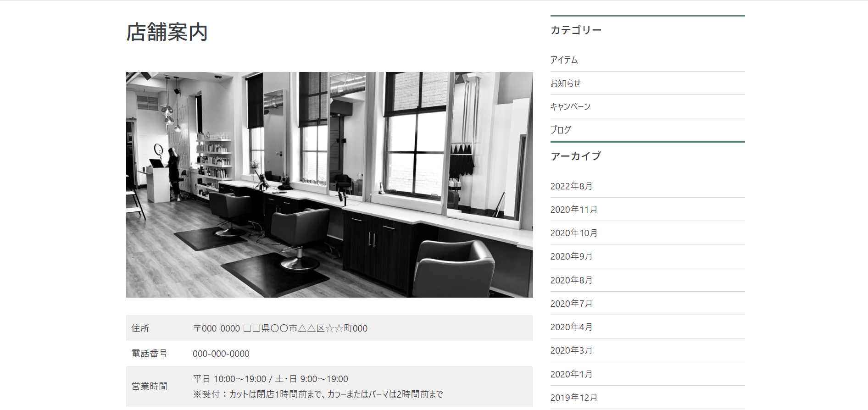Go to the 2020年7月 archive

[571, 304]
